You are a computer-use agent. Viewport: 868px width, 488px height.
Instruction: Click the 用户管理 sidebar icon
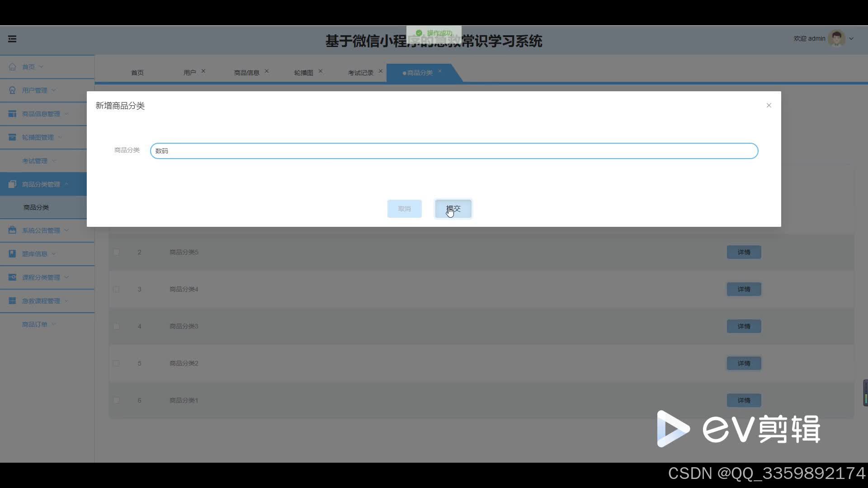click(12, 90)
